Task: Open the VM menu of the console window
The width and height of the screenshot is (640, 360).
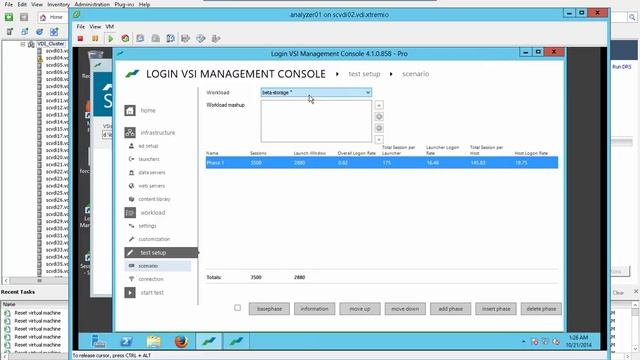Action: (x=110, y=26)
